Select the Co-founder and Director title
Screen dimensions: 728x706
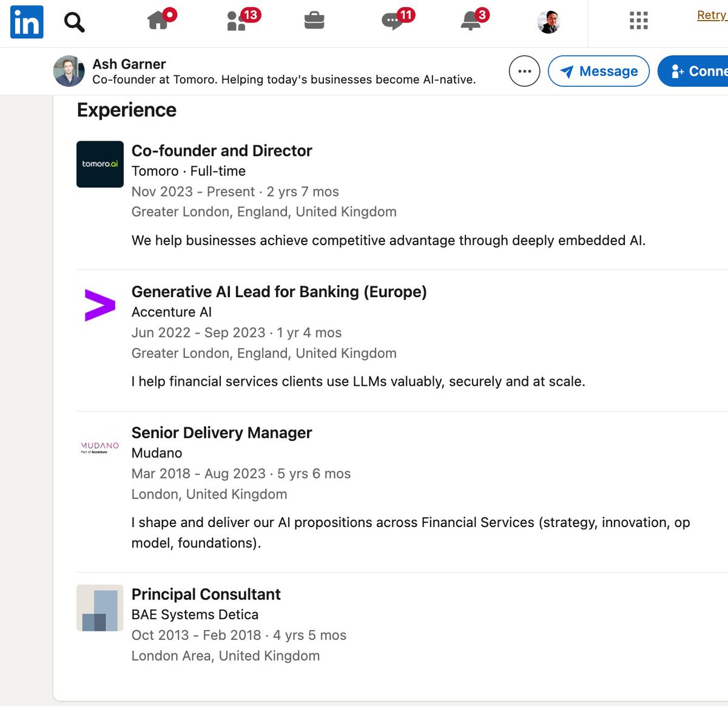(x=222, y=150)
